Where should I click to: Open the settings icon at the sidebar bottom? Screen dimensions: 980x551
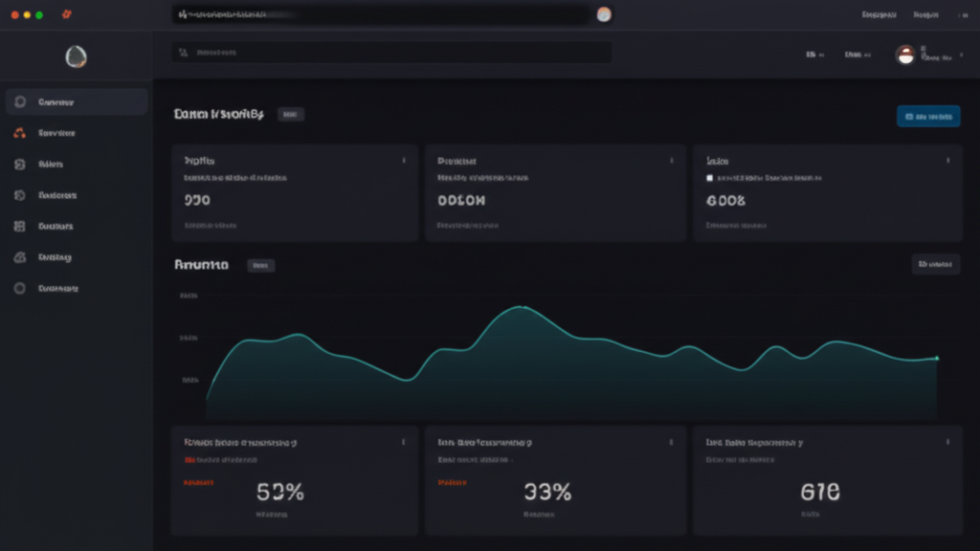point(18,287)
